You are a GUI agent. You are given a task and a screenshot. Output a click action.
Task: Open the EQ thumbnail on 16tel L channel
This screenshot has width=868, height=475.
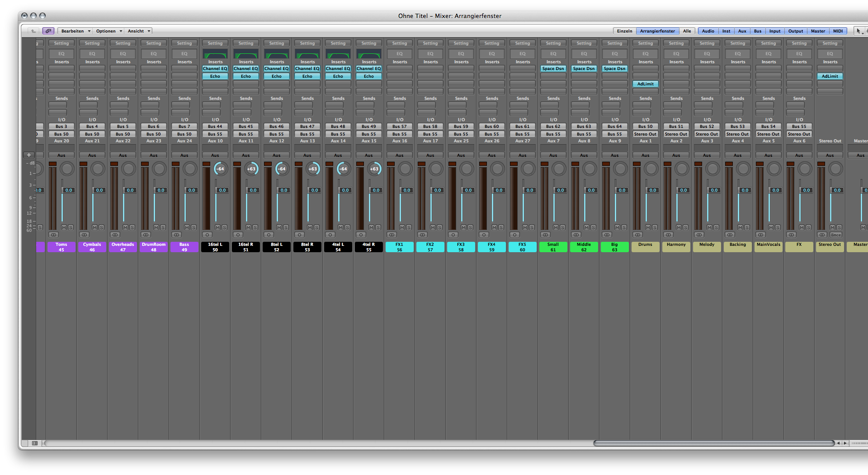click(215, 54)
